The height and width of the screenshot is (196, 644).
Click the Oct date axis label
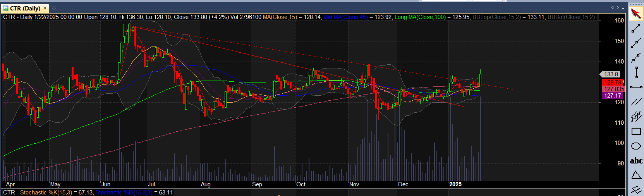coord(301,184)
